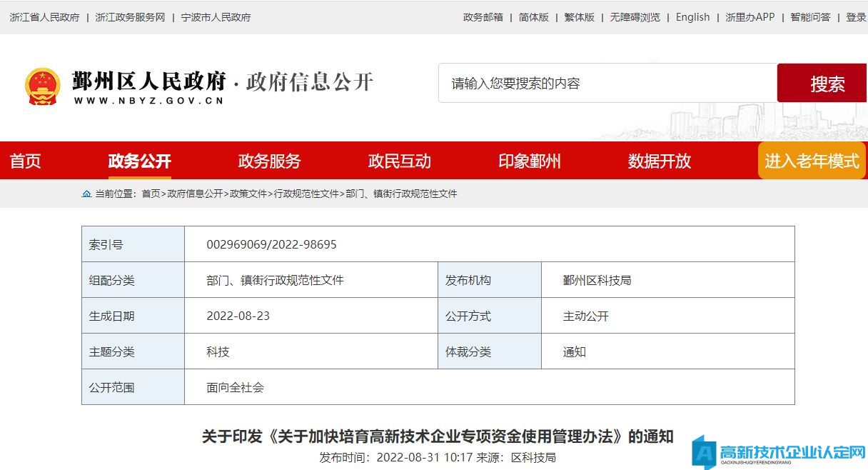Click the national emblem logo icon

pos(42,86)
